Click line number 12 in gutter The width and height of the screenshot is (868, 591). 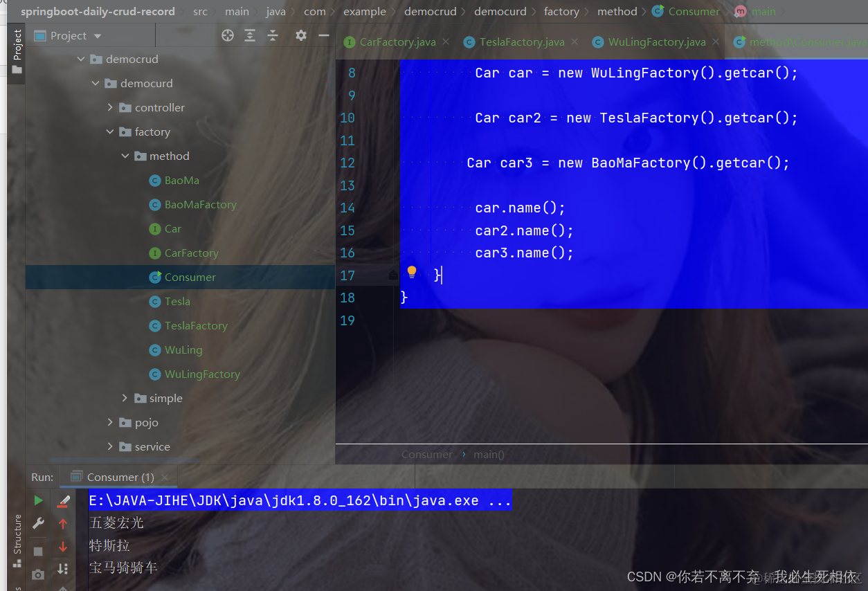click(347, 163)
